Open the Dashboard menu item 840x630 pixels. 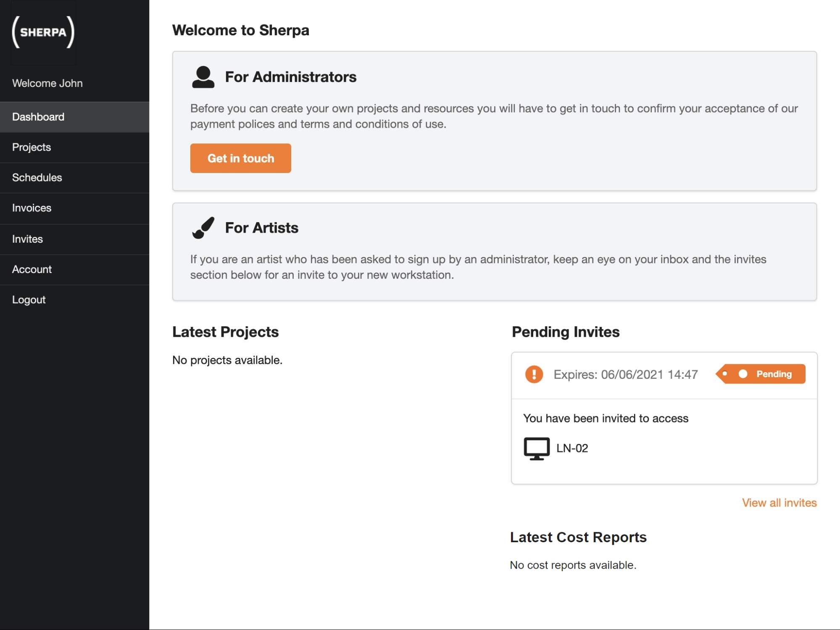click(37, 117)
